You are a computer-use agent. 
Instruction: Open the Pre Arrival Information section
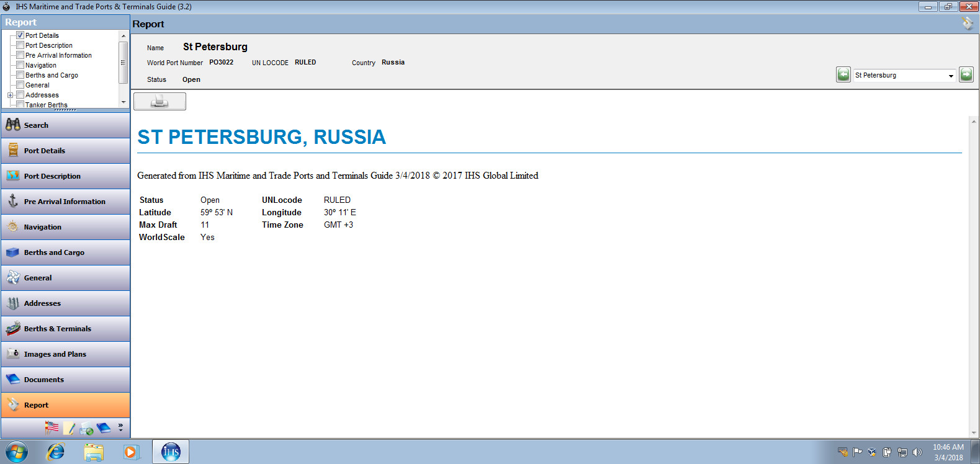65,202
